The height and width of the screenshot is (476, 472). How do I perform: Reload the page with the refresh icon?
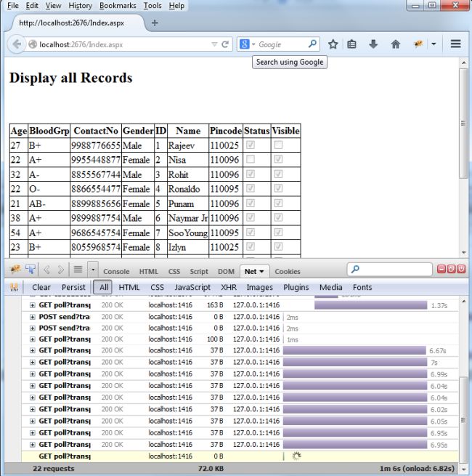225,44
